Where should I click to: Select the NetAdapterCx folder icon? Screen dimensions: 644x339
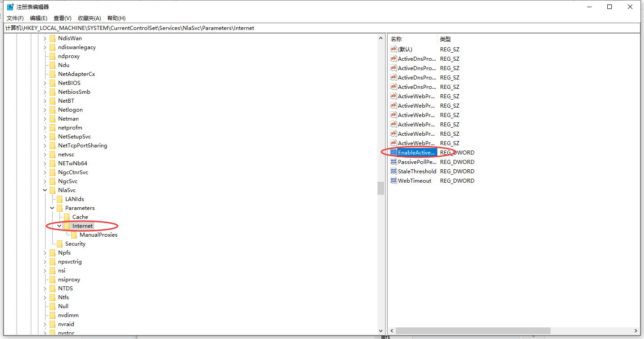pos(53,74)
